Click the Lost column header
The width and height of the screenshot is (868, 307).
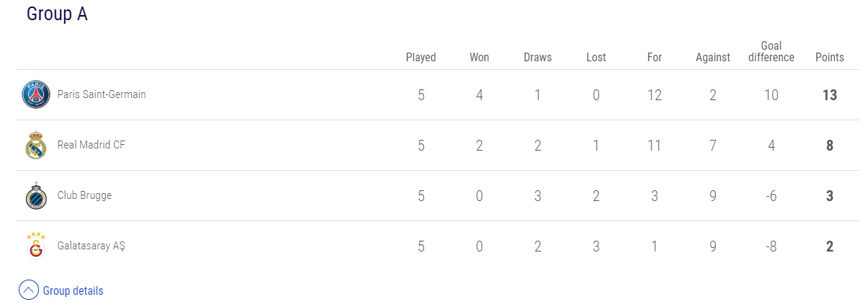click(596, 57)
